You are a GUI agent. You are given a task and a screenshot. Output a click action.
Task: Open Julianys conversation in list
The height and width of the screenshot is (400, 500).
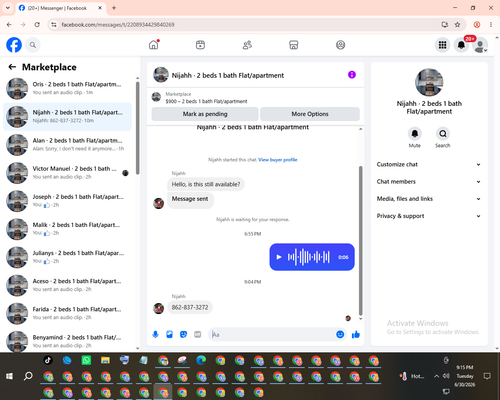[x=67, y=257]
